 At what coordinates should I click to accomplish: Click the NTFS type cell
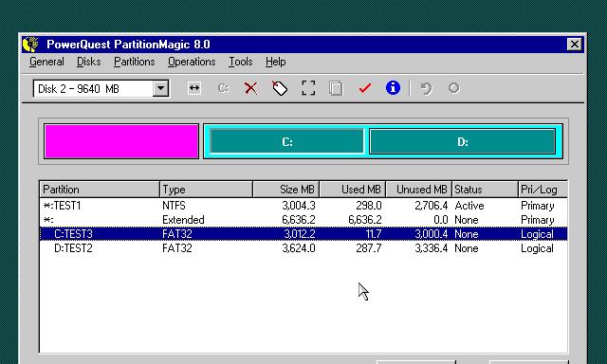pos(174,206)
